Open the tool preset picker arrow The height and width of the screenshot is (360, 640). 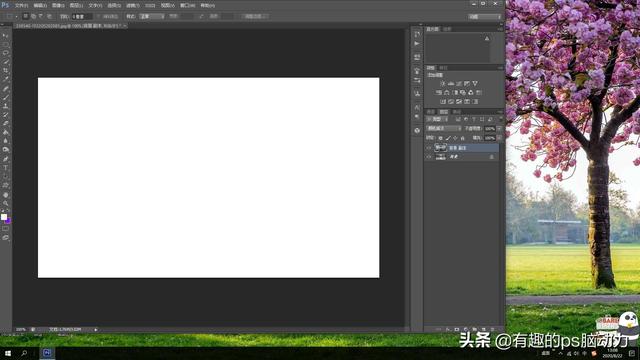(16, 16)
